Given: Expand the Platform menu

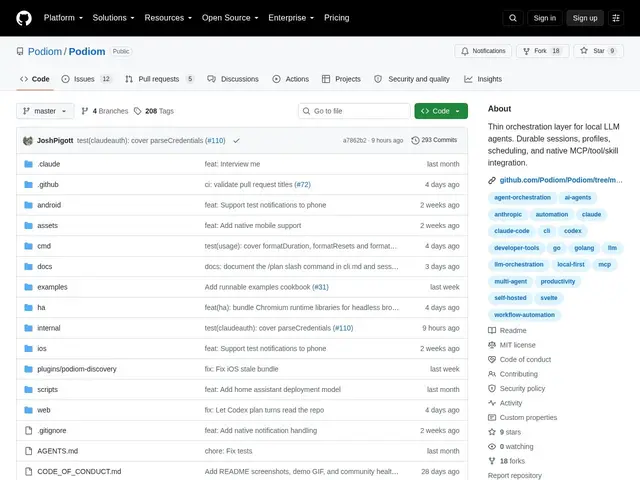Looking at the screenshot, I should click(x=63, y=18).
